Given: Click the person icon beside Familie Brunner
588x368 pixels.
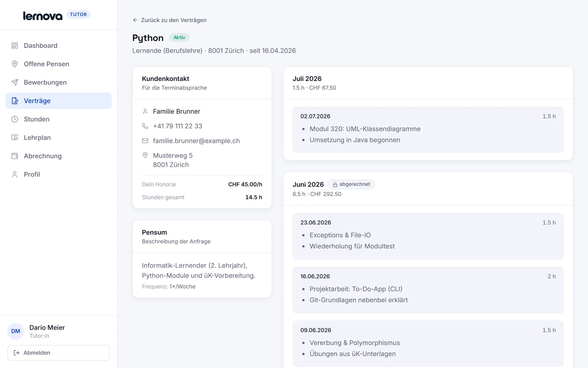Looking at the screenshot, I should 145,111.
